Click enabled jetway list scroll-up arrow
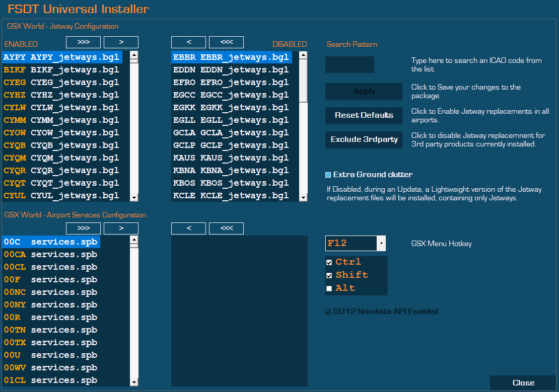 click(134, 55)
